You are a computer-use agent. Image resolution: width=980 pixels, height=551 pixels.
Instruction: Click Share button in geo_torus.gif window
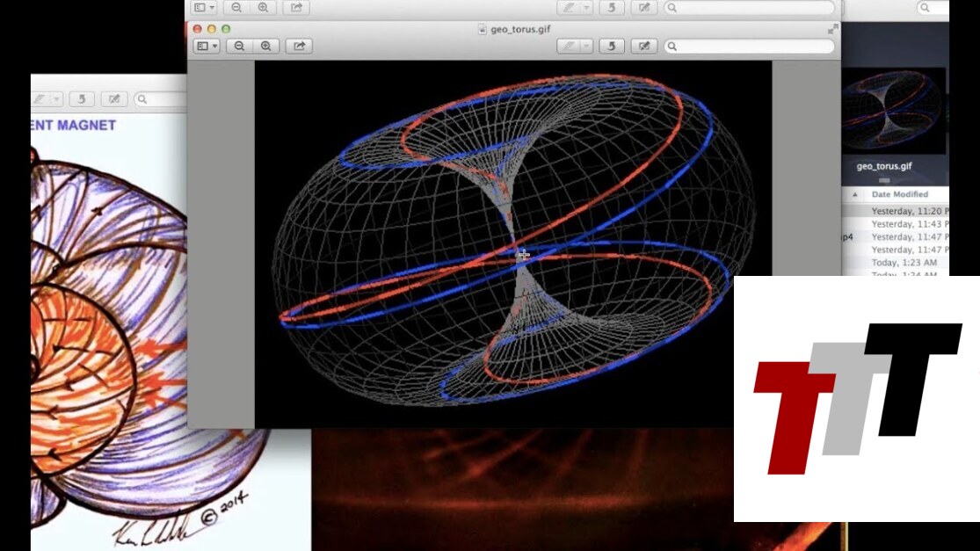[x=299, y=46]
